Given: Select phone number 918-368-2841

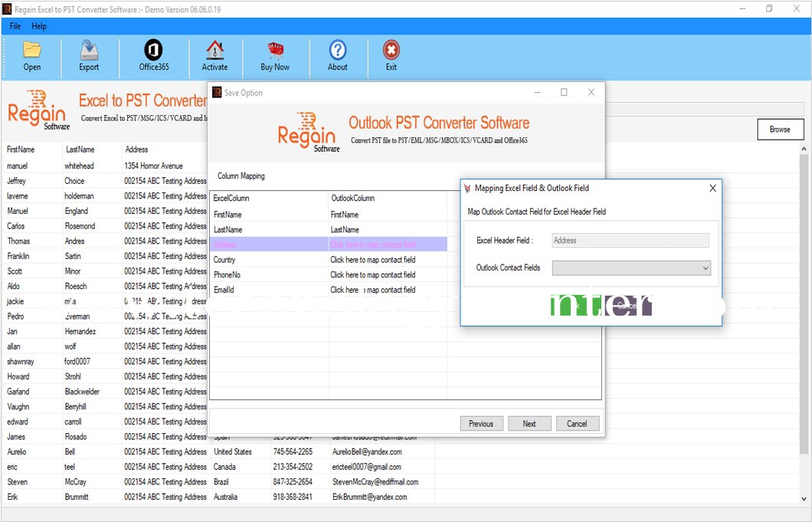Looking at the screenshot, I should coord(293,497).
